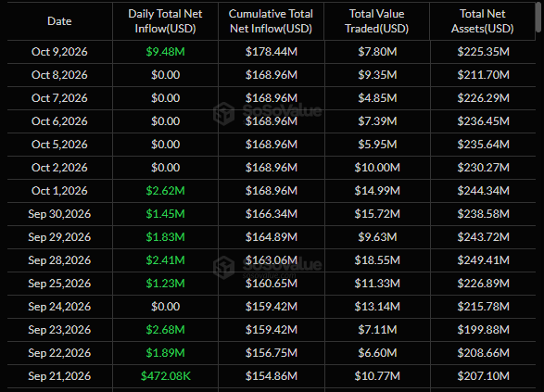Select the $7.80M value traded cell
This screenshot has width=544, height=392.
pos(377,52)
